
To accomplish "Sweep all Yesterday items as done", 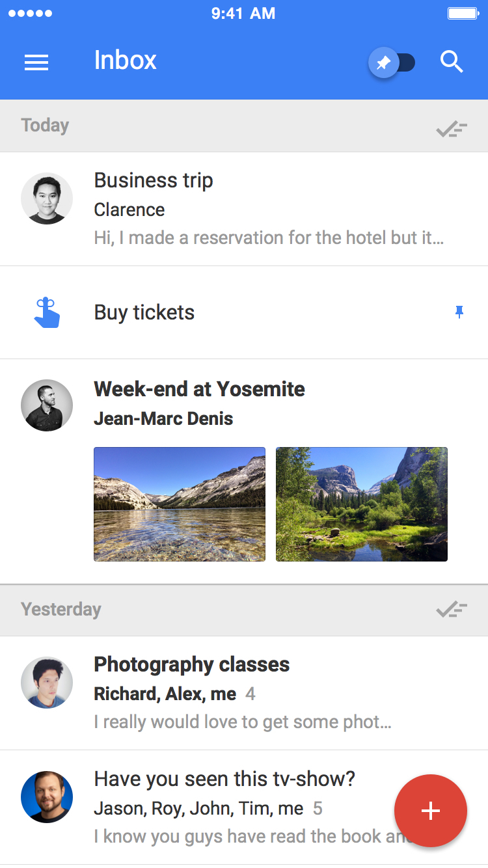I will click(452, 610).
